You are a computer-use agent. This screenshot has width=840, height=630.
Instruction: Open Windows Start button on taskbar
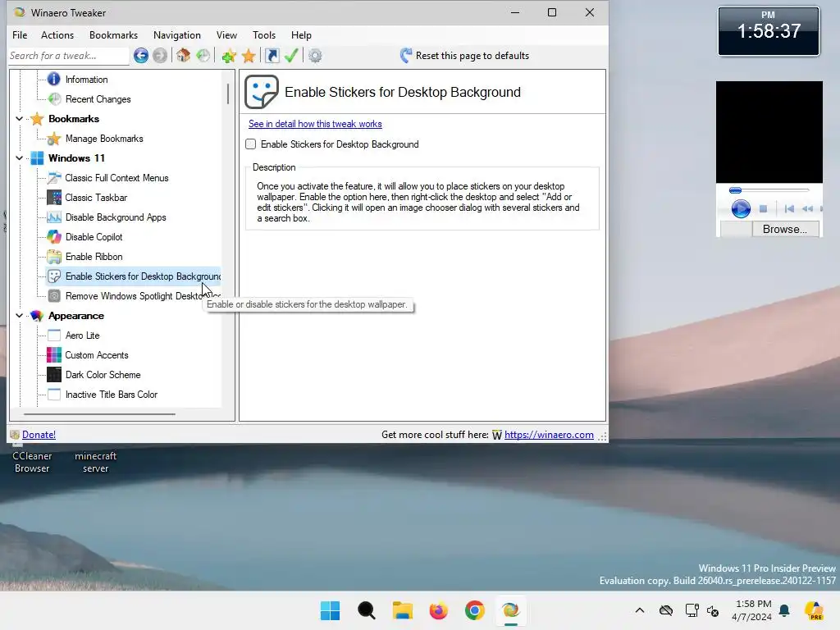click(x=330, y=610)
